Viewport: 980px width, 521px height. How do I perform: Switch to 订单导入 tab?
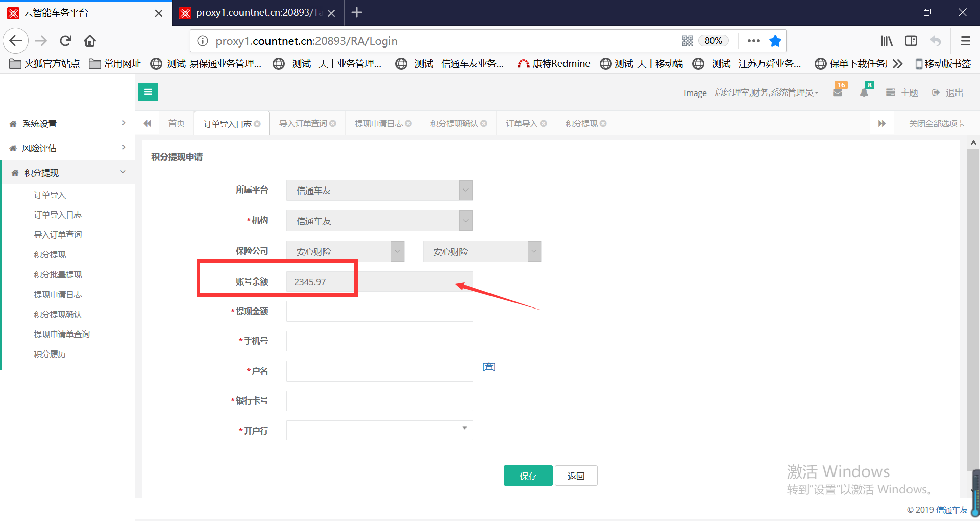tap(521, 123)
